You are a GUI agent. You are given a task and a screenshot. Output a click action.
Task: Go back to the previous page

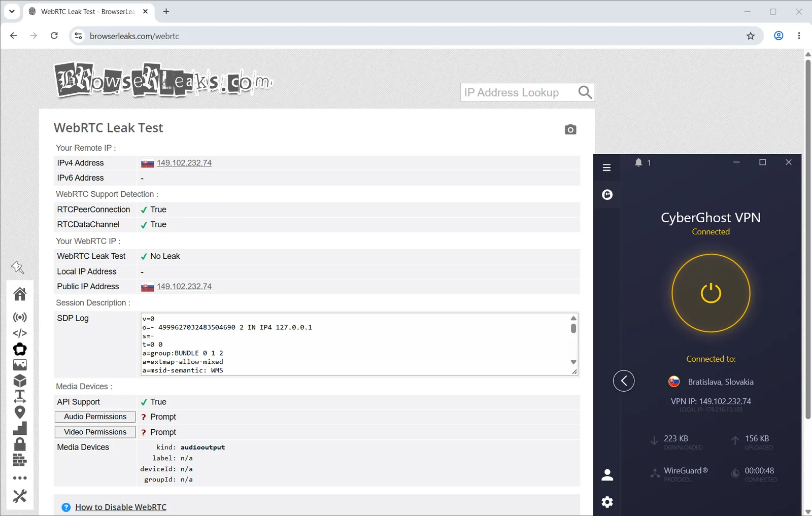point(14,36)
